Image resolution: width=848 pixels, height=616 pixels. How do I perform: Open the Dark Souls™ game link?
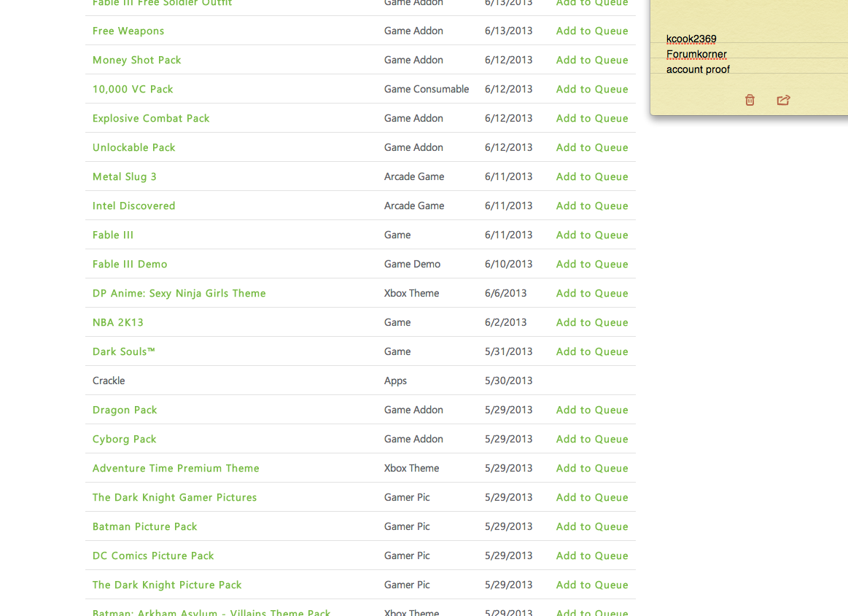[x=124, y=352]
